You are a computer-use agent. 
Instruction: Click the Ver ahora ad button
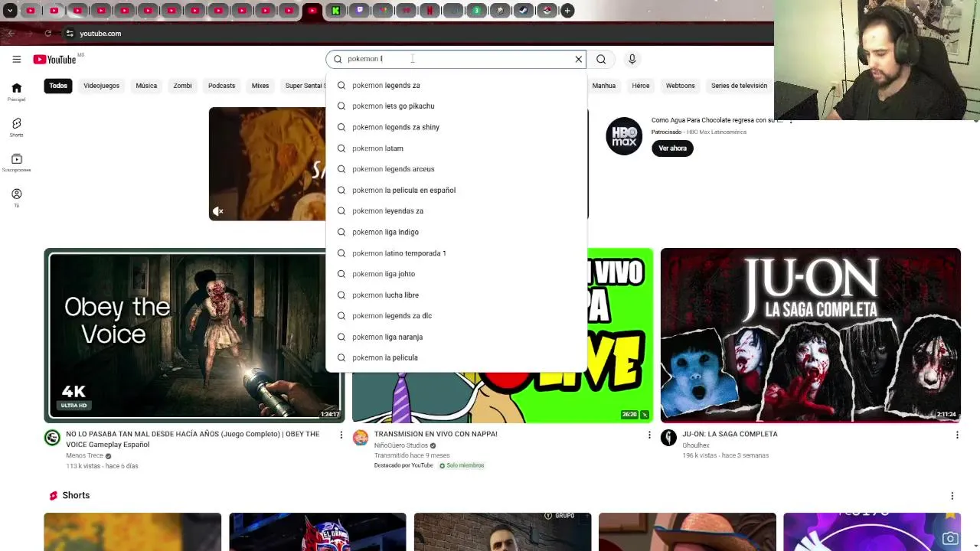[x=672, y=148]
